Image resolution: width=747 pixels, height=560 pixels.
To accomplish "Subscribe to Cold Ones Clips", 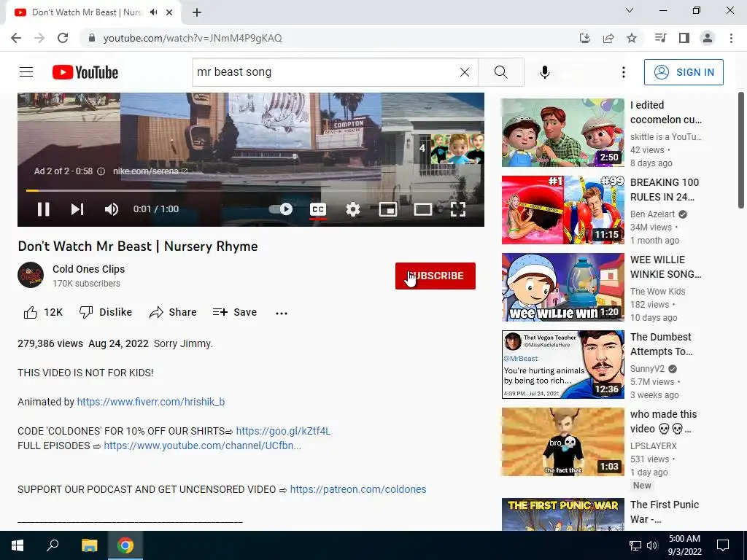I will pos(435,276).
